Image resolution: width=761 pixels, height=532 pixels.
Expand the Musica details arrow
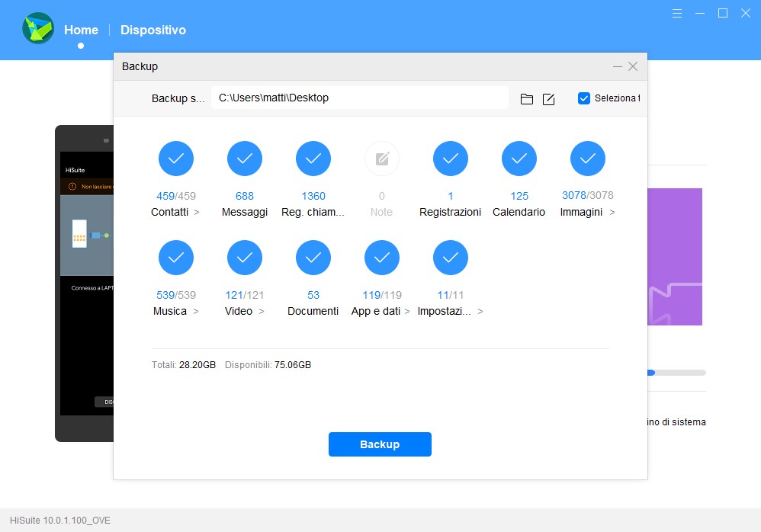click(x=195, y=312)
